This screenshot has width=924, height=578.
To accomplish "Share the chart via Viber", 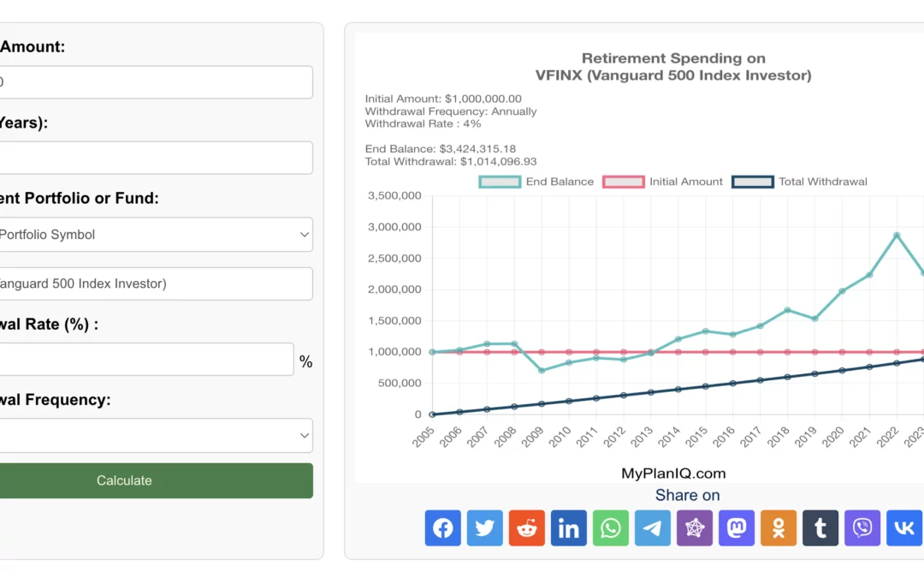I will coord(862,527).
